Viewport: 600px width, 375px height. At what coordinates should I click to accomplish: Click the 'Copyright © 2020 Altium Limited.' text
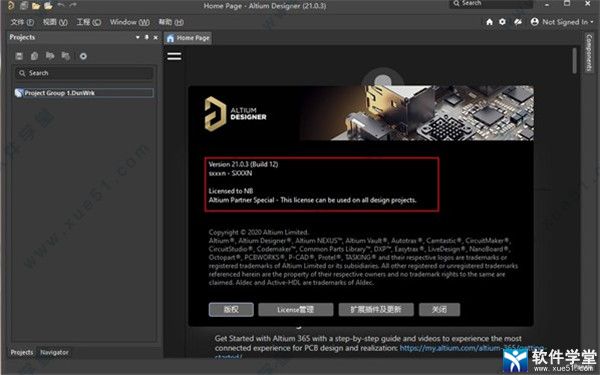(x=258, y=232)
